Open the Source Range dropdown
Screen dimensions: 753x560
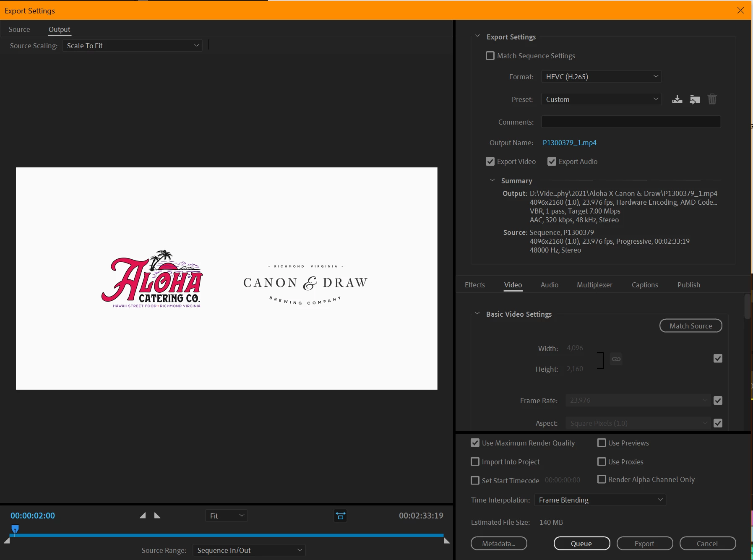(249, 550)
